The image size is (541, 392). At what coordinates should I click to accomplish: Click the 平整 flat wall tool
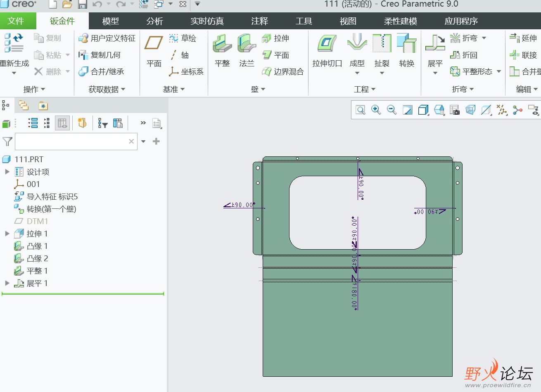(x=222, y=51)
